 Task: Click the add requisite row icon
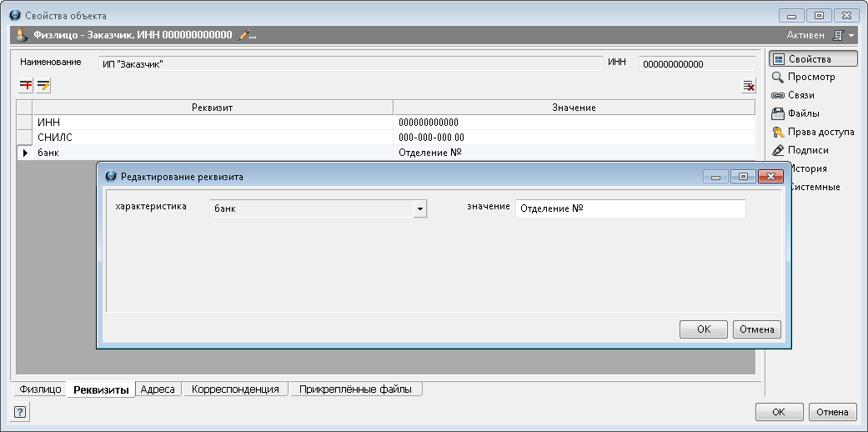(x=26, y=86)
